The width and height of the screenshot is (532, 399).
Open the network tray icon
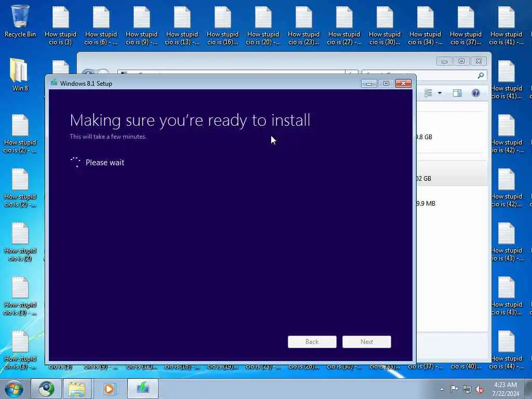[467, 390]
